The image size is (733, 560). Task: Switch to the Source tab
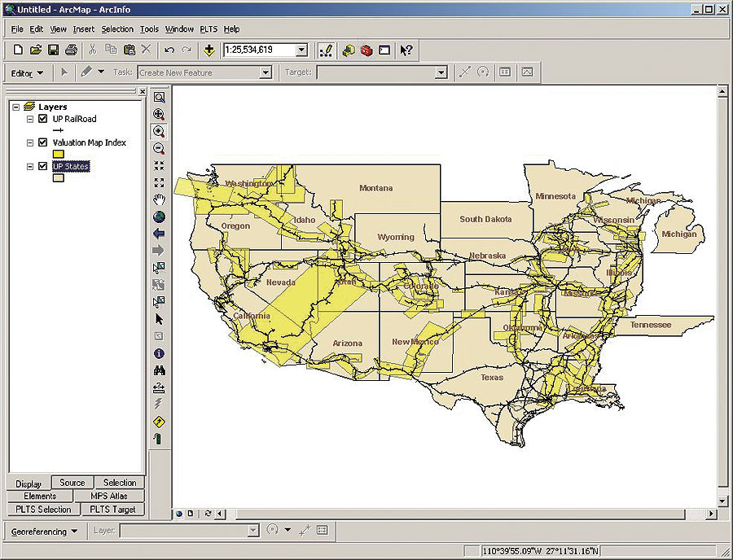pos(72,483)
